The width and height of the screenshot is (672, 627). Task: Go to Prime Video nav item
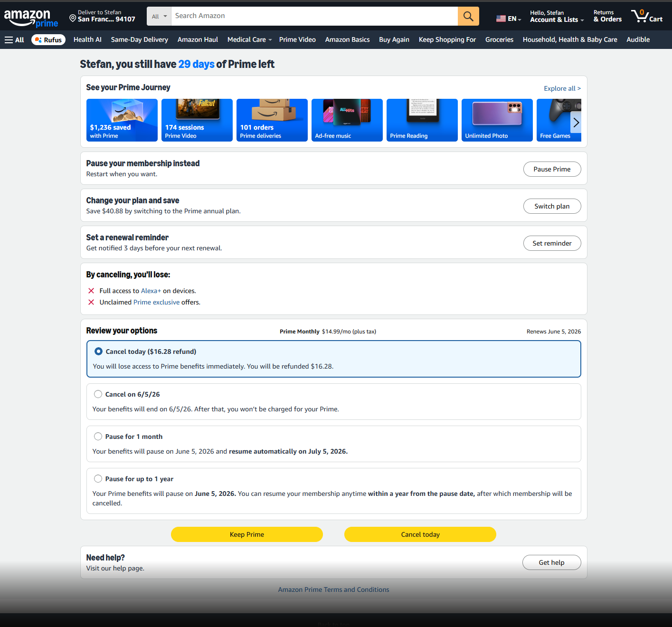pyautogui.click(x=297, y=40)
